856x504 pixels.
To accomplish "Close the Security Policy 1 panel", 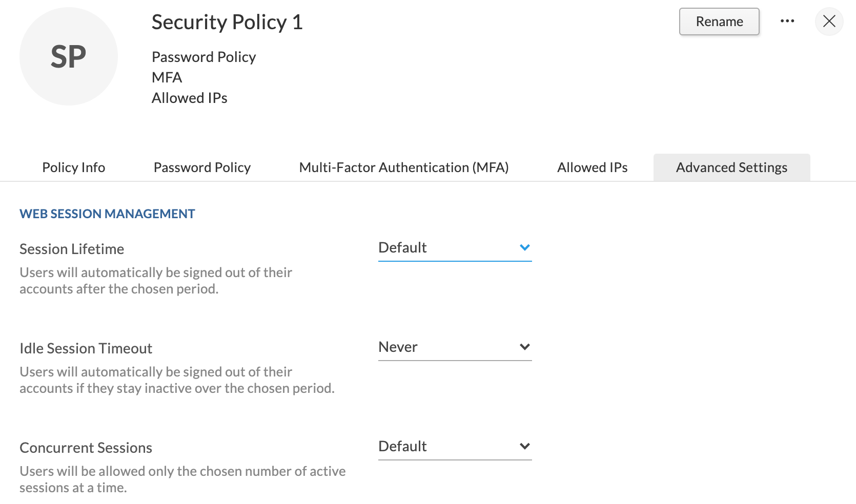I will pyautogui.click(x=829, y=22).
